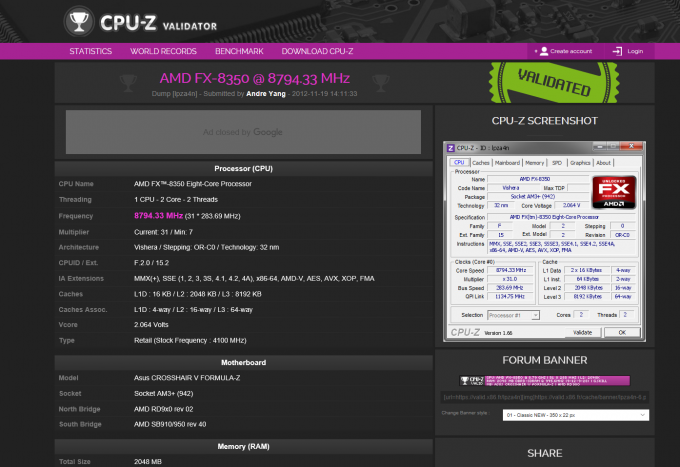The image size is (680, 467).
Task: Click the AMD FX-8350 @ 8794.33 MHz title
Action: pyautogui.click(x=255, y=78)
